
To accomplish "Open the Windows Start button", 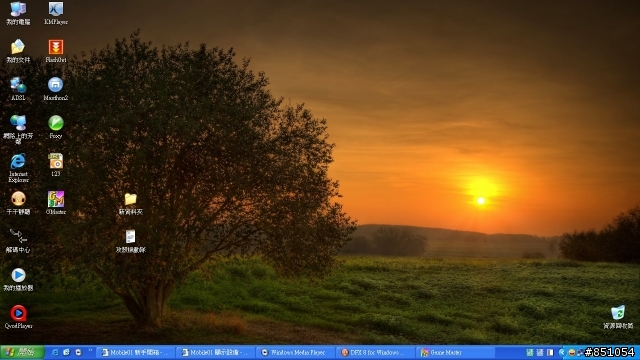I will click(x=22, y=352).
